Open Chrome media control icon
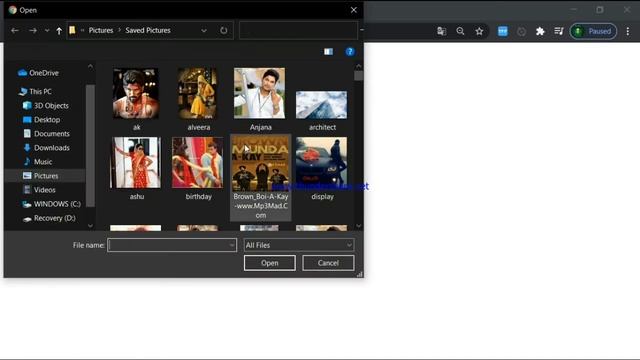Screen dimensions: 640x360 tap(559, 31)
